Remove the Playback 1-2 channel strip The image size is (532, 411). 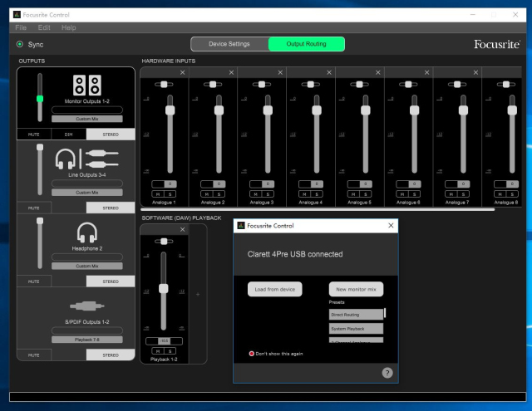point(182,230)
